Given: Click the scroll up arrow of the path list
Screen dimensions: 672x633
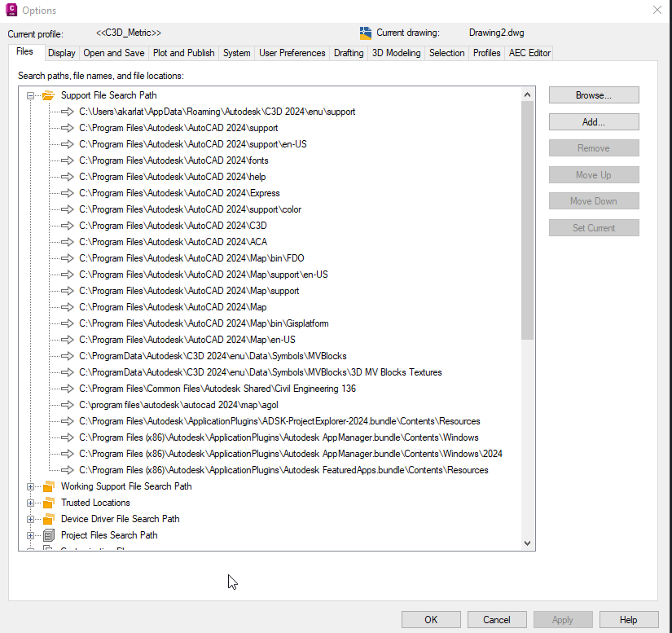Looking at the screenshot, I should (x=528, y=95).
